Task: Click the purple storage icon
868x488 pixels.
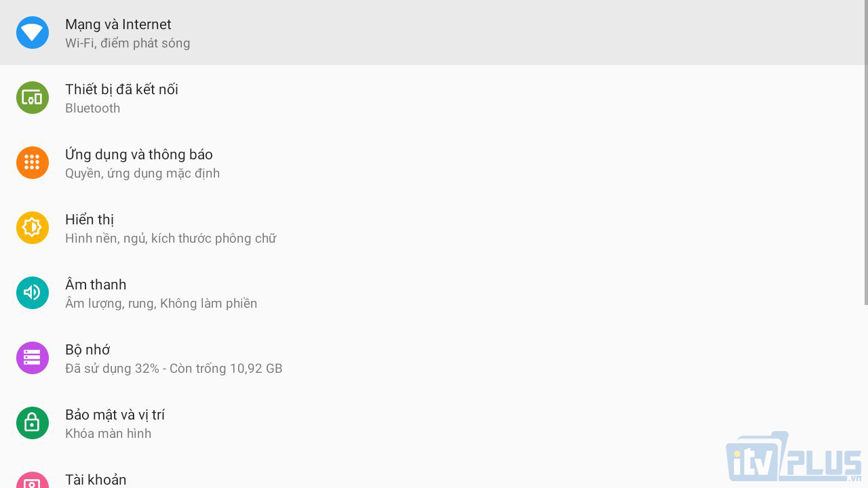Action: tap(33, 358)
